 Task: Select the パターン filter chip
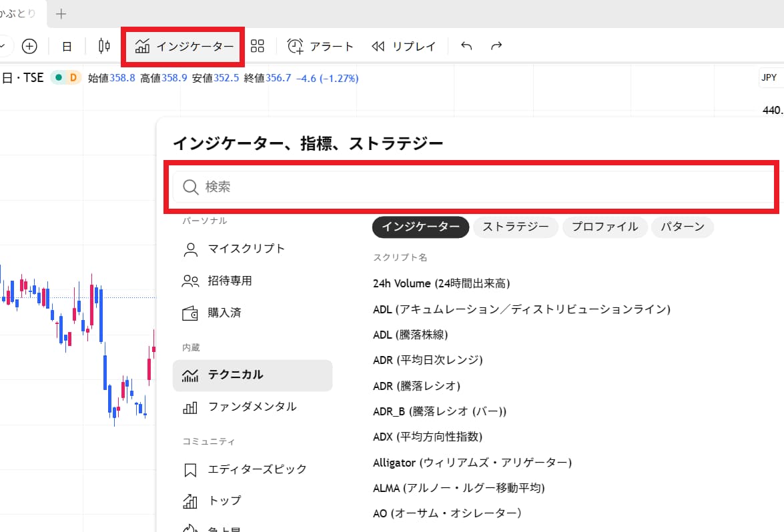[x=683, y=227]
